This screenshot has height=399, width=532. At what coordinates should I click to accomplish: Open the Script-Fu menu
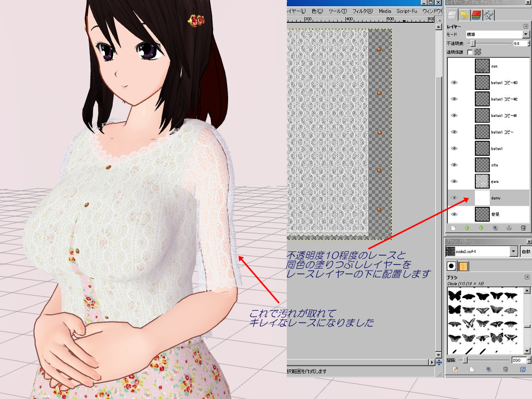point(407,10)
